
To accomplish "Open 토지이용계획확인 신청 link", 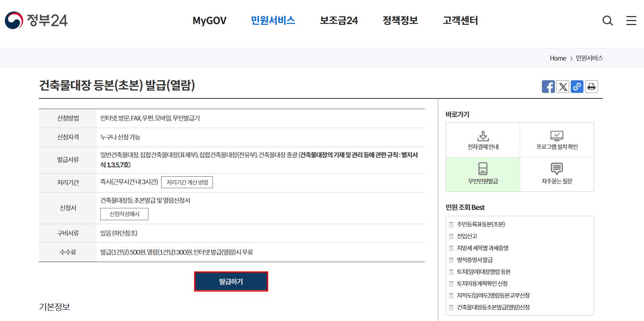I will (482, 283).
